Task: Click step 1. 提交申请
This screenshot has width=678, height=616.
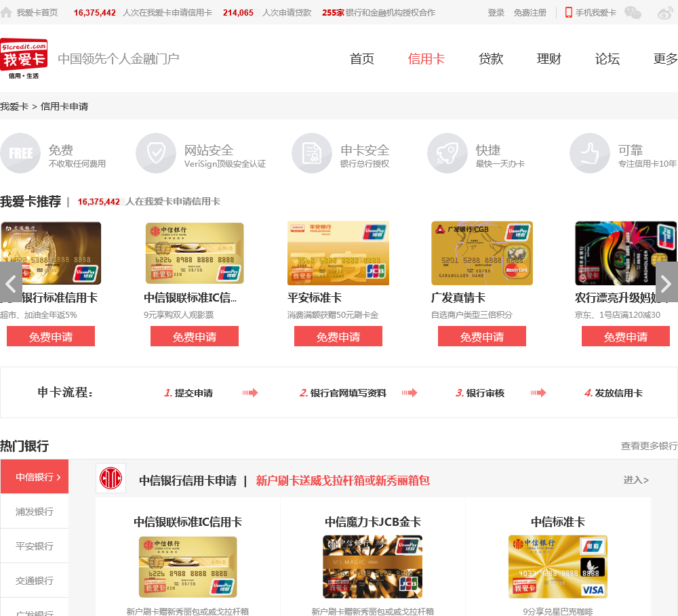Action: pyautogui.click(x=188, y=393)
